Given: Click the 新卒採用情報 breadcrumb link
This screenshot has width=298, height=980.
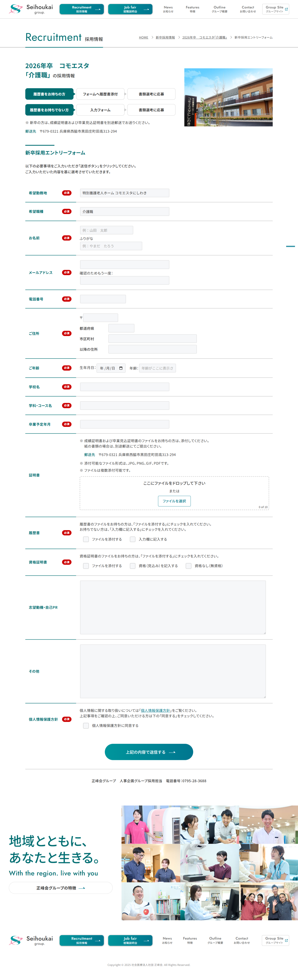Looking at the screenshot, I should click(165, 37).
